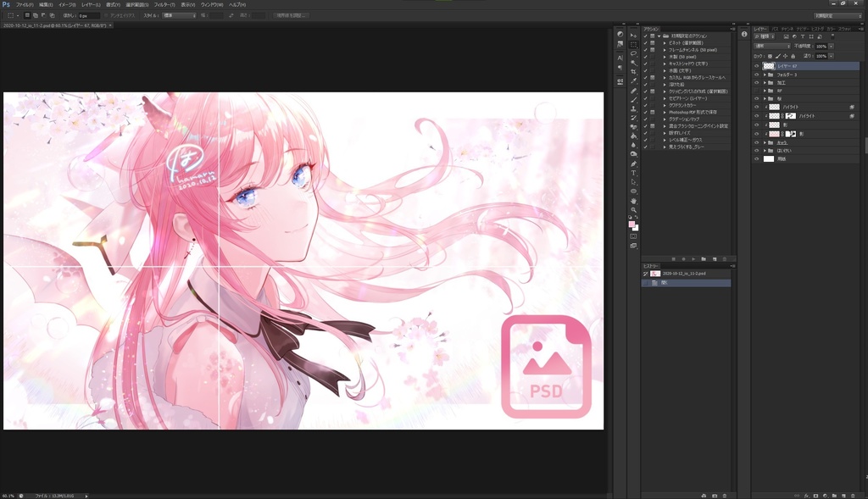
Task: Switch to the チャンネル tab
Action: click(787, 29)
